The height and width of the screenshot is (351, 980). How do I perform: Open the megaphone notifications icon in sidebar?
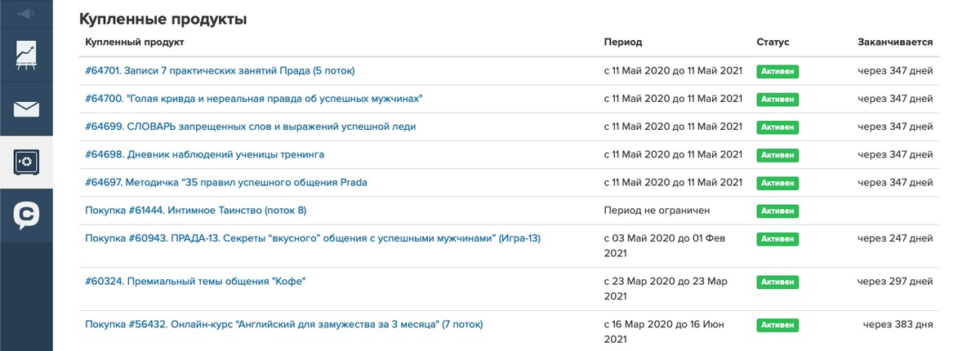pyautogui.click(x=26, y=13)
